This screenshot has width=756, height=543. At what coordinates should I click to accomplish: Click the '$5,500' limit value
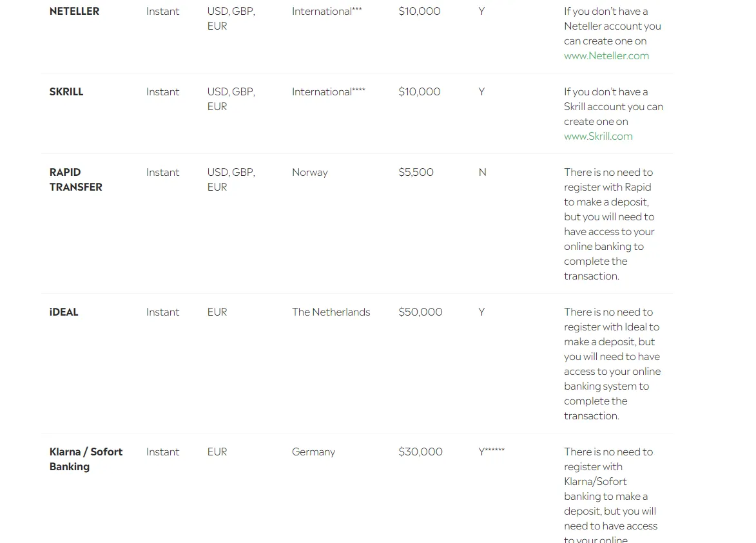click(416, 172)
